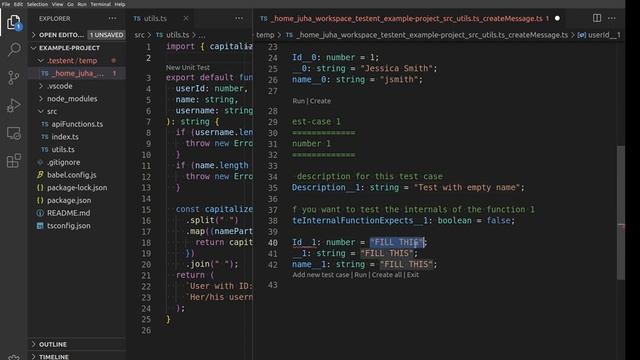Click the userid__1 breadcrumb symbol
The width and height of the screenshot is (640, 360).
pyautogui.click(x=604, y=35)
